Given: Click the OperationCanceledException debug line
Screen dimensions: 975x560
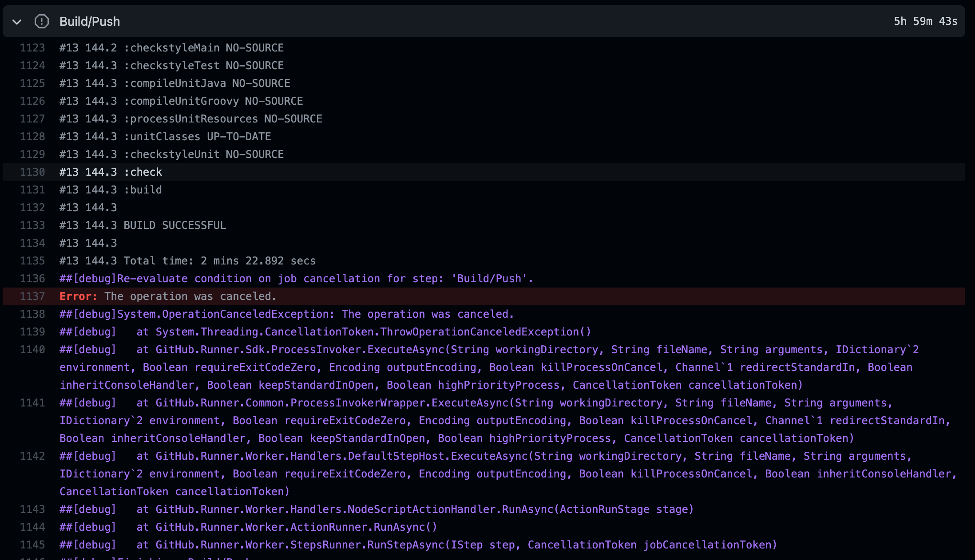Looking at the screenshot, I should (286, 314).
